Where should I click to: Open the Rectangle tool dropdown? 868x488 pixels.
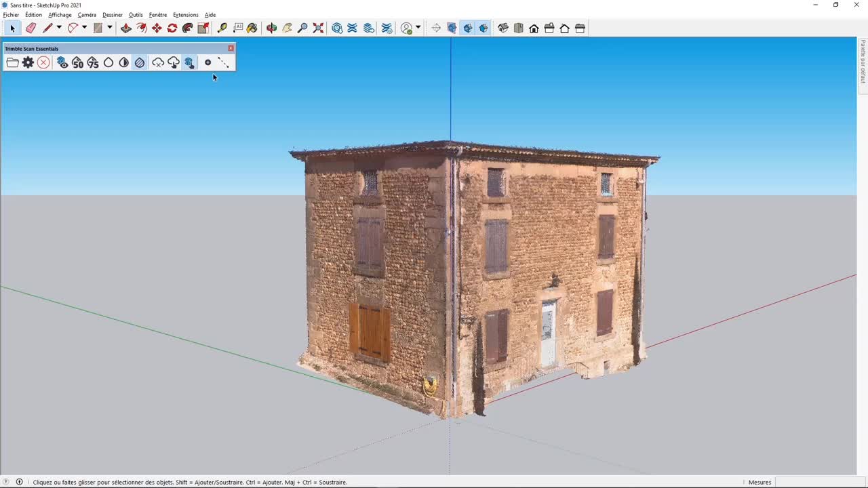109,28
